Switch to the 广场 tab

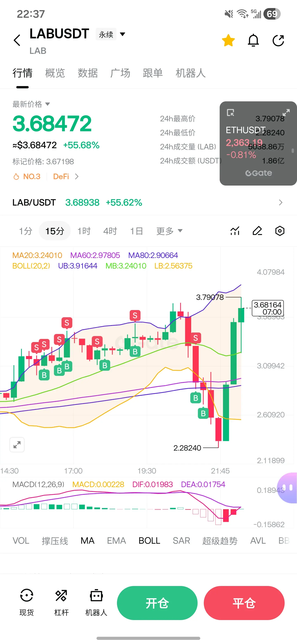tap(120, 73)
